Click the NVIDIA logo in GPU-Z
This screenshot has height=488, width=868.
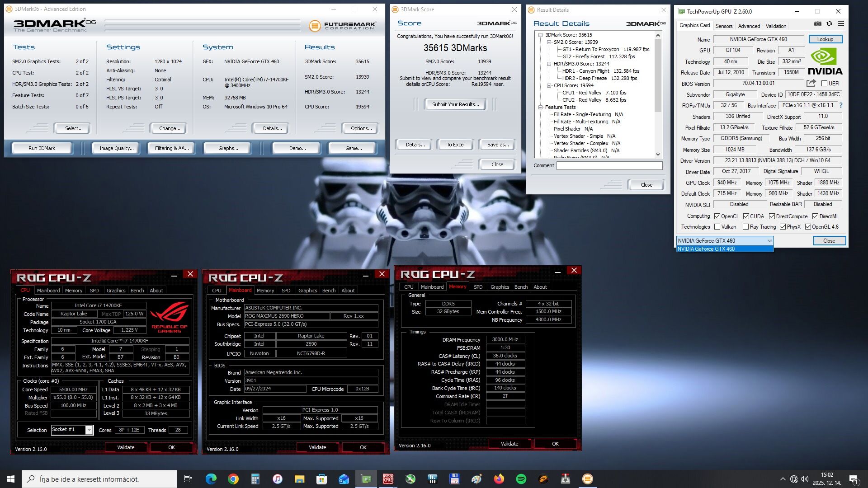tap(825, 62)
